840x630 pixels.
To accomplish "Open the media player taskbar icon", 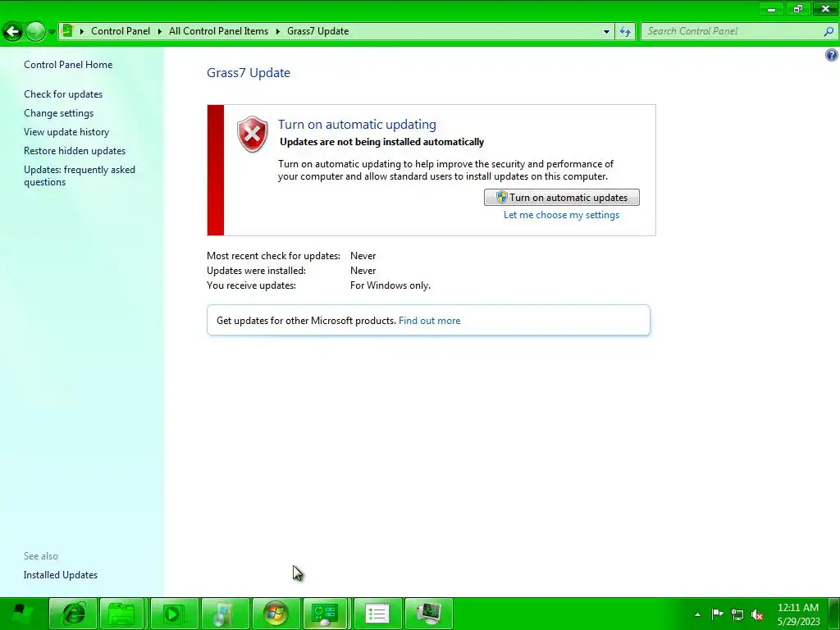I will [x=174, y=614].
